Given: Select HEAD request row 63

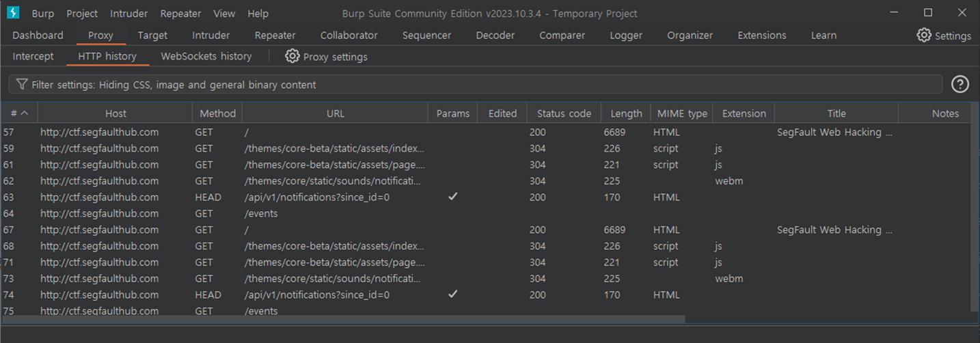Looking at the screenshot, I should [x=485, y=197].
